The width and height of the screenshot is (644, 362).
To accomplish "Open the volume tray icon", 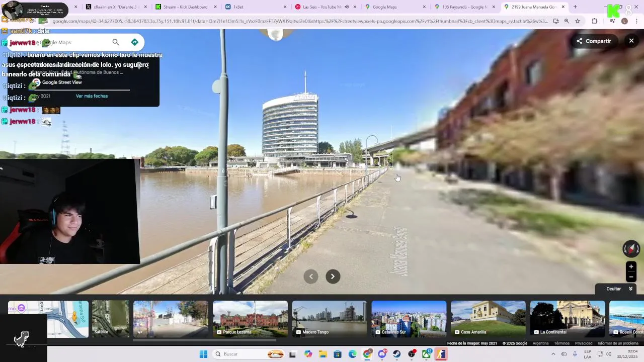I will coord(609,354).
